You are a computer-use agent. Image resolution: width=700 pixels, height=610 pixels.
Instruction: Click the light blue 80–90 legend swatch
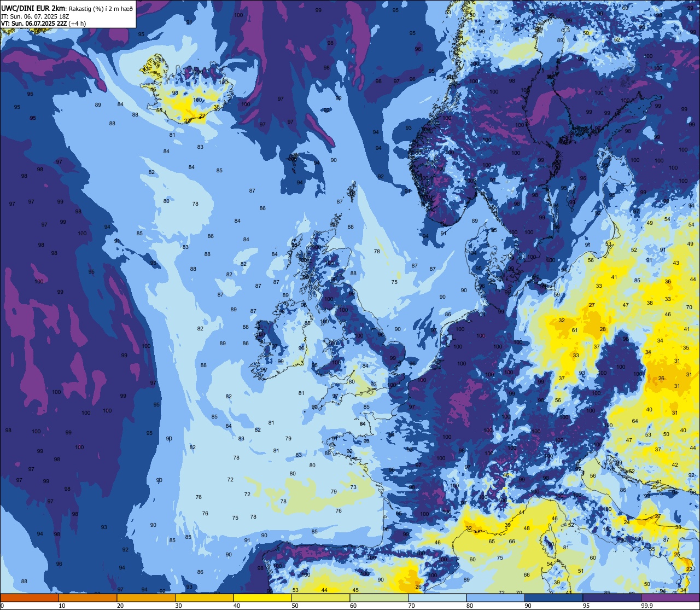495,598
